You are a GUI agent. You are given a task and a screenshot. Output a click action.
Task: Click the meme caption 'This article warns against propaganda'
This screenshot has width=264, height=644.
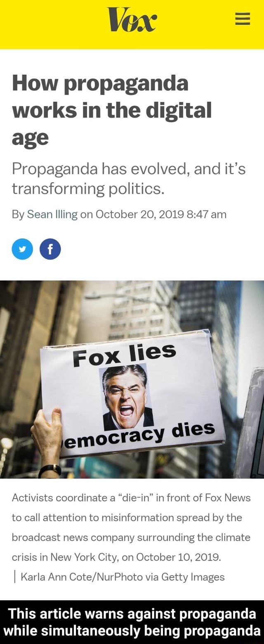click(x=132, y=613)
